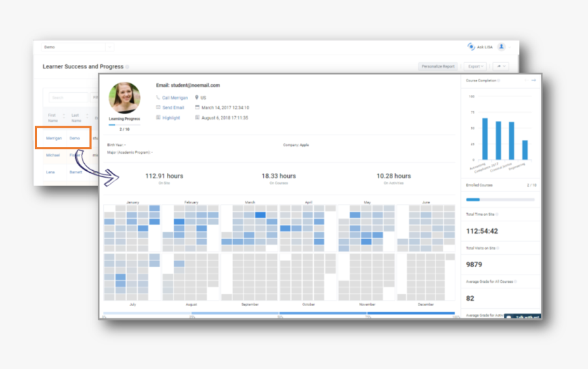Click the Enrolled Courses progress bar
Viewport: 588px width, 369px height.
(500, 200)
